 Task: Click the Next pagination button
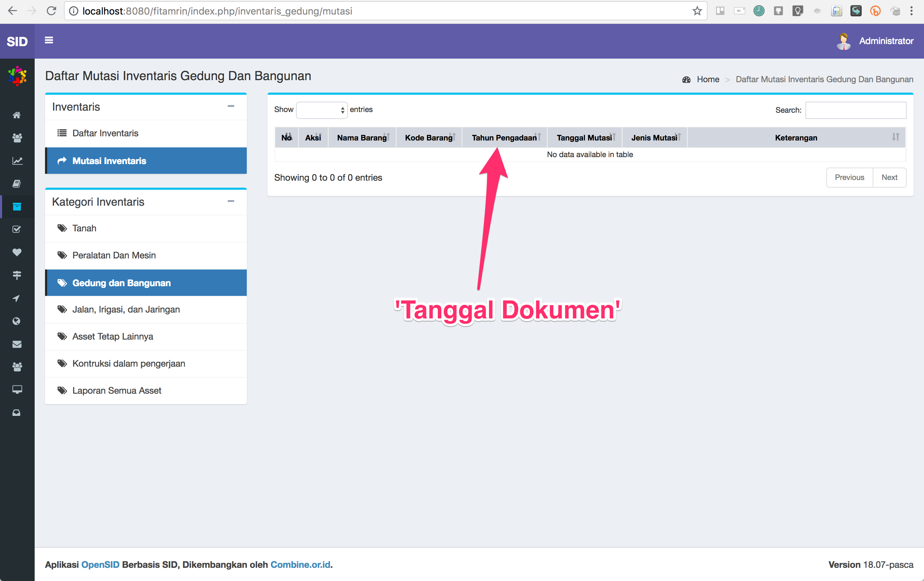coord(889,177)
